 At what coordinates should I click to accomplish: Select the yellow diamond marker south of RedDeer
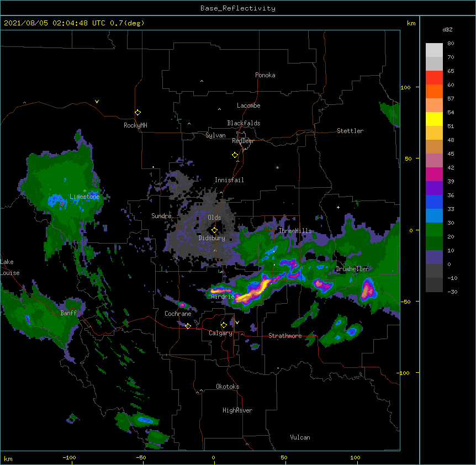click(x=235, y=155)
